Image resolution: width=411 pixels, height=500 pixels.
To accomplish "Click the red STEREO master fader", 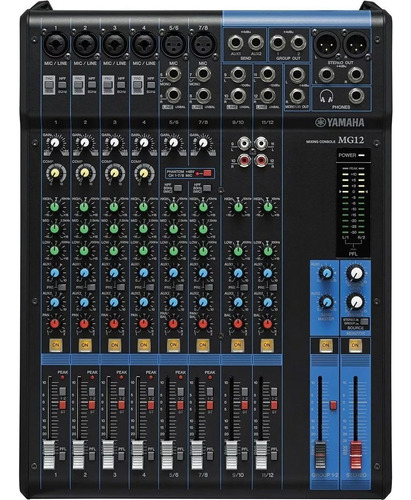I will (x=356, y=456).
